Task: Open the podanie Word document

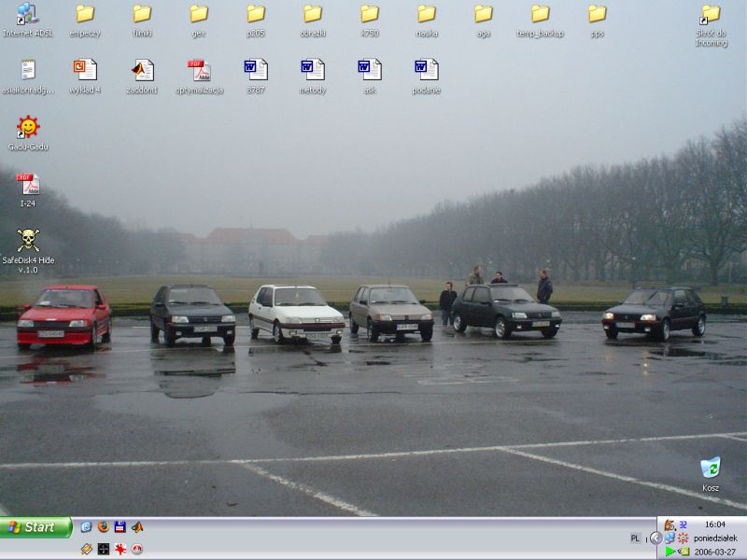Action: click(x=426, y=70)
